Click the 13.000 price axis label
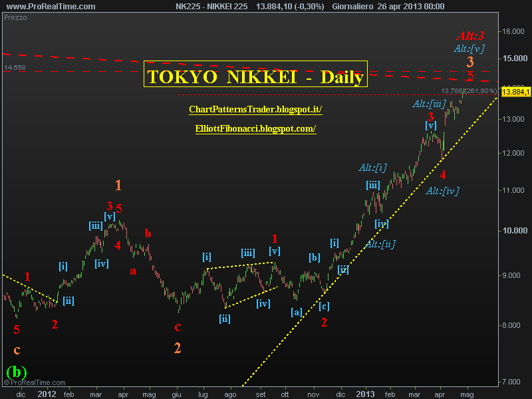Screen dimensions: 532x399 [513, 119]
